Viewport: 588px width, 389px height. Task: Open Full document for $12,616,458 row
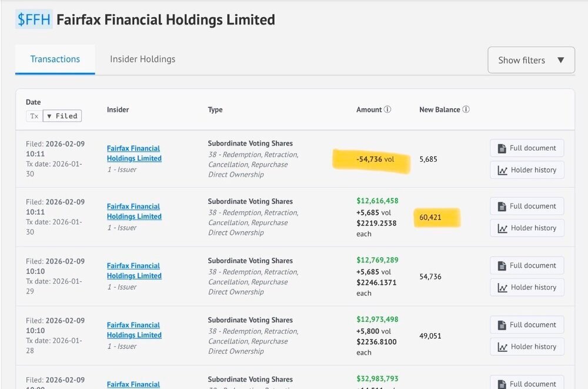(x=527, y=206)
